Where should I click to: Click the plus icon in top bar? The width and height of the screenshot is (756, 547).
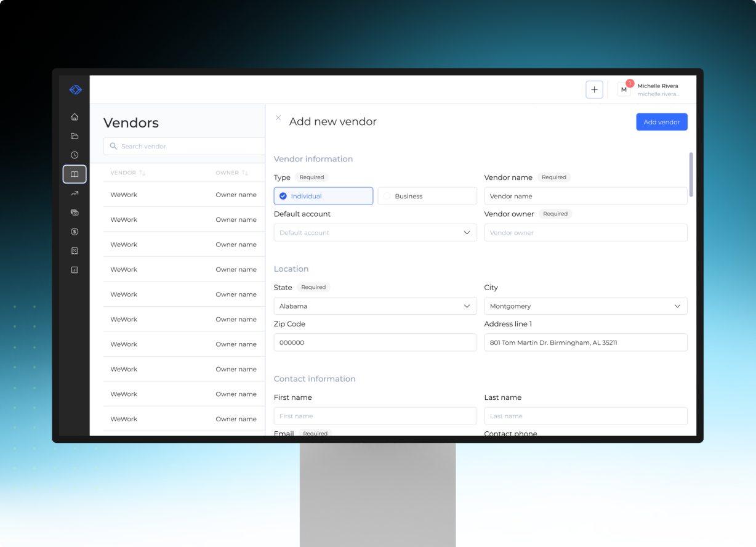point(594,89)
